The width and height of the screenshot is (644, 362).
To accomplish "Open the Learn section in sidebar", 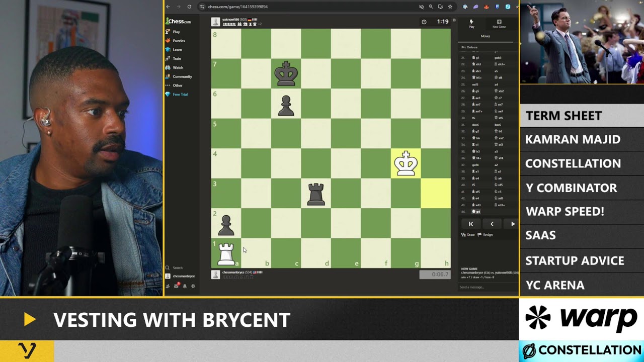I will pos(177,50).
